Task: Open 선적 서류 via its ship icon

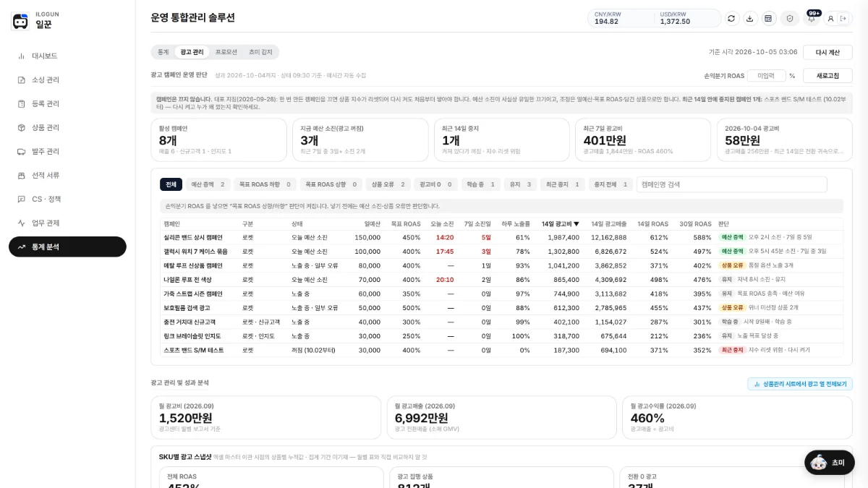Action: [21, 175]
